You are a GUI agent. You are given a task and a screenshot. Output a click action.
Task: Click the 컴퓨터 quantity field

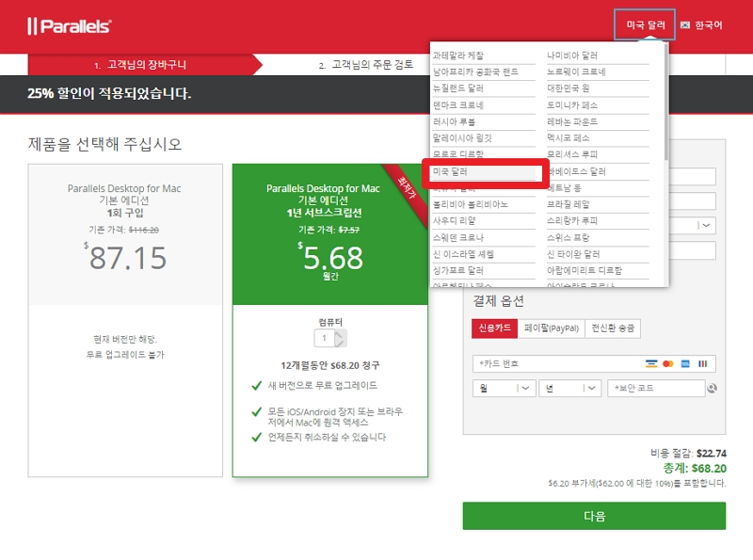tap(325, 338)
